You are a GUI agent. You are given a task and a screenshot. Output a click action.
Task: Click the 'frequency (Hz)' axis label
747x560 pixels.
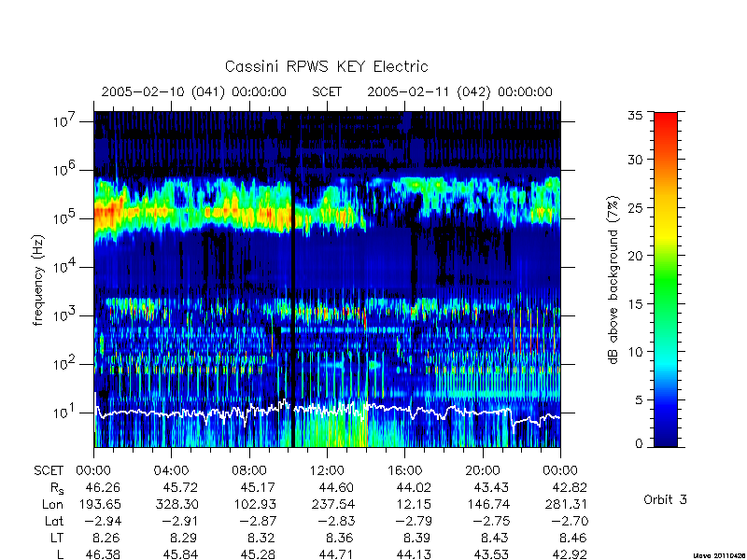(38, 280)
